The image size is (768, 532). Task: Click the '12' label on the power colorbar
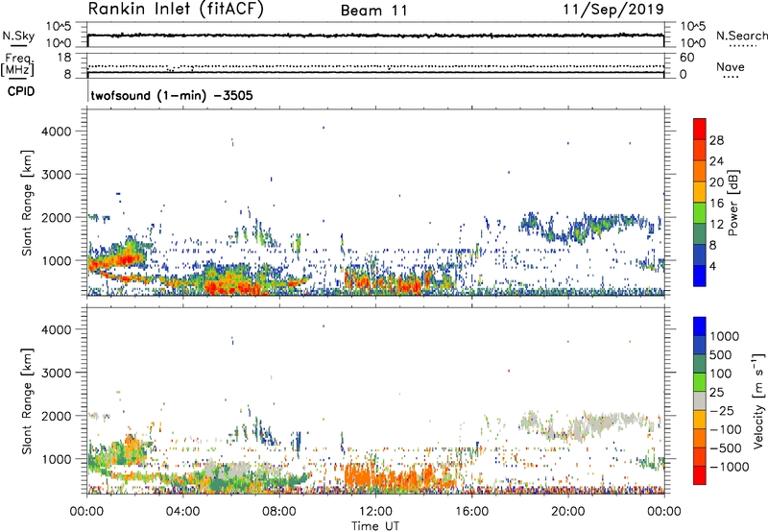point(716,225)
